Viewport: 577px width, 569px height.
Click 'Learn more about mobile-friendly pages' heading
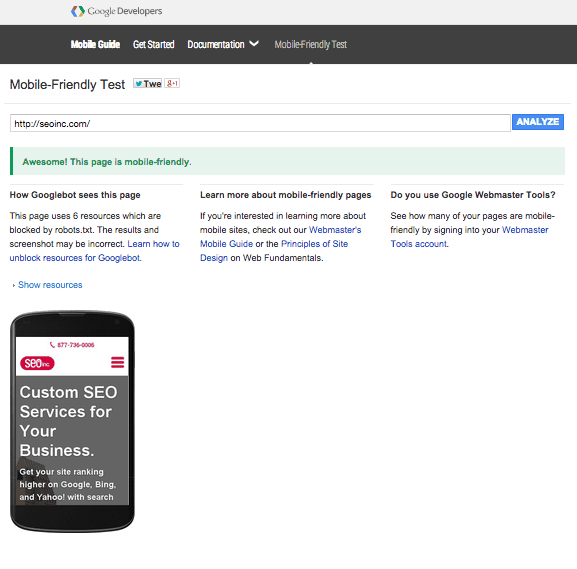tap(286, 195)
